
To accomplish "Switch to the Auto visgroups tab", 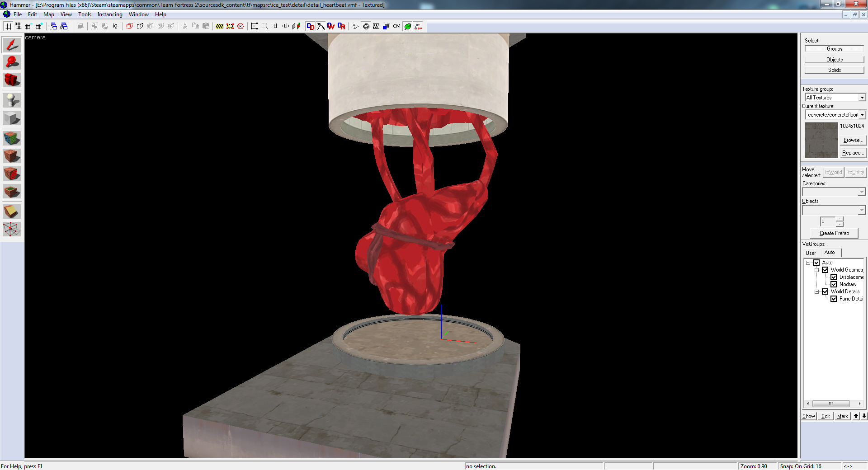I will coord(830,252).
